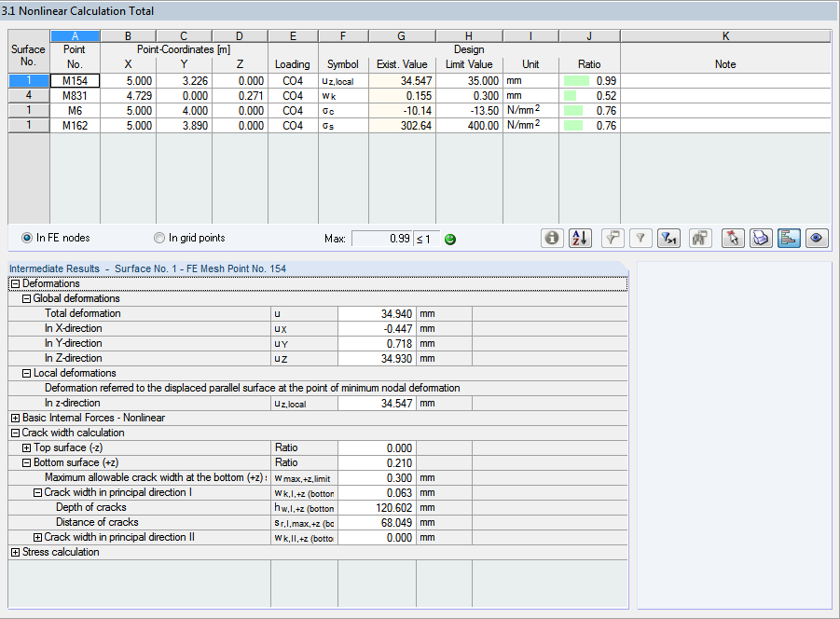Open the info dialog icon
840x619 pixels.
[551, 238]
